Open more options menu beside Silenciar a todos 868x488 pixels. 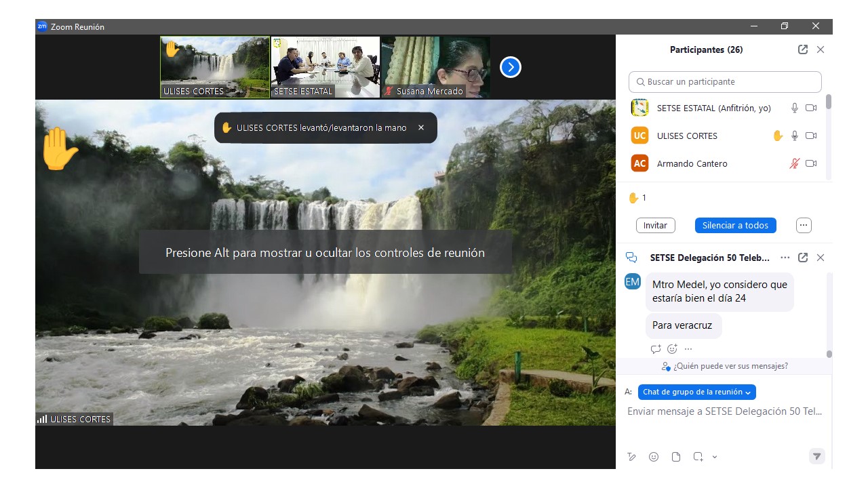(804, 225)
